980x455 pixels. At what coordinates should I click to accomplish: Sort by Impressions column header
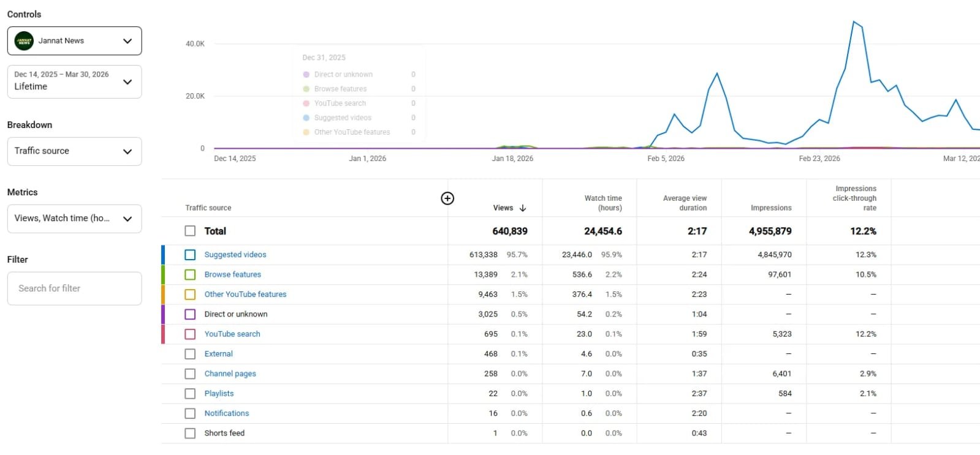pos(770,208)
